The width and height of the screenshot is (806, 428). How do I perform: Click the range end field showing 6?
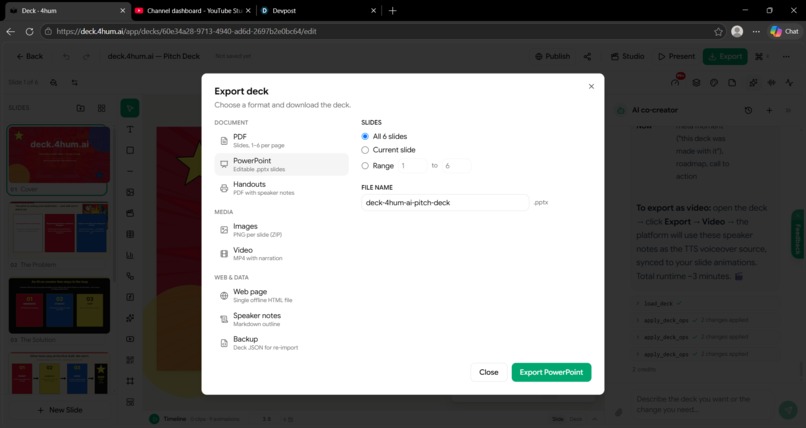pos(456,166)
